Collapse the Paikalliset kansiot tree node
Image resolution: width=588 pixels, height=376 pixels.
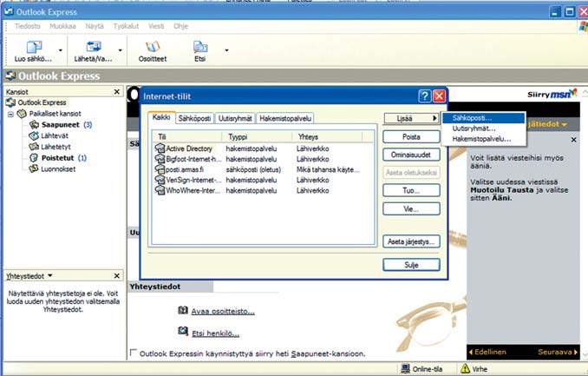coord(10,114)
